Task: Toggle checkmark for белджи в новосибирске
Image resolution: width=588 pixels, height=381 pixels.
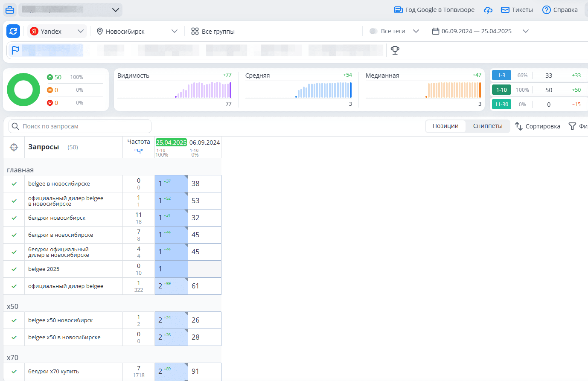Action: click(14, 235)
